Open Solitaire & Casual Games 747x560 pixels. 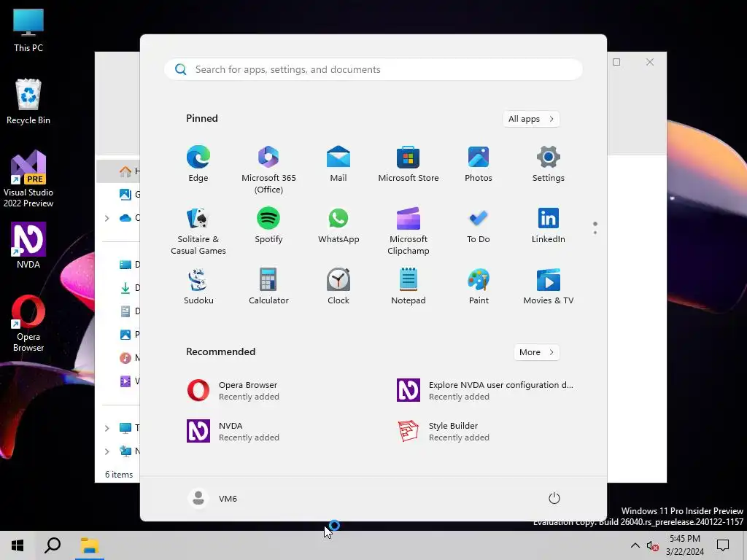tap(198, 231)
